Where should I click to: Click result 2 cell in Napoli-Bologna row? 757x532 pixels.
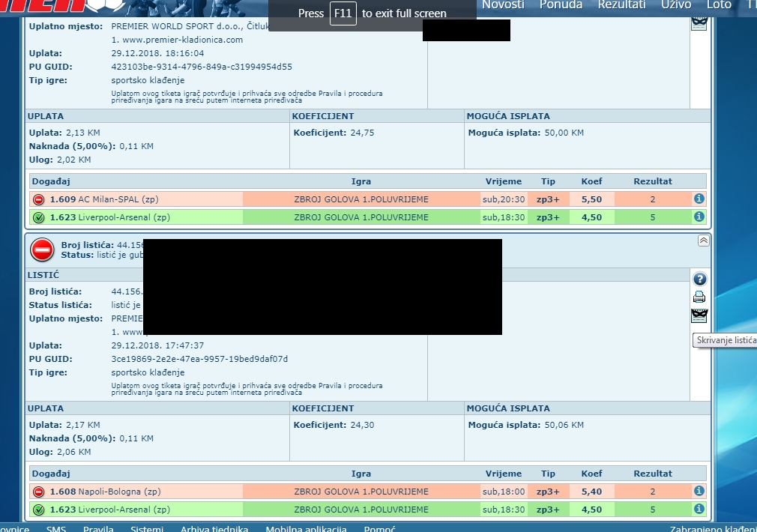click(x=653, y=492)
